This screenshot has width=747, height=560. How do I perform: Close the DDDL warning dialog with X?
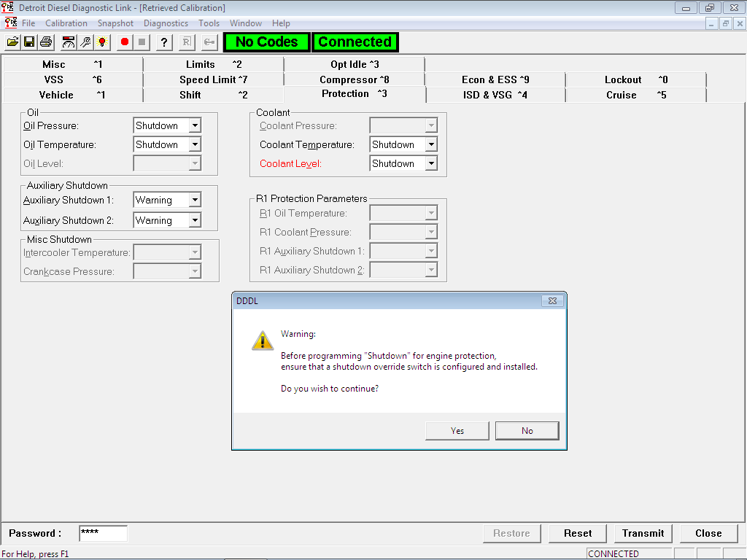click(x=553, y=301)
